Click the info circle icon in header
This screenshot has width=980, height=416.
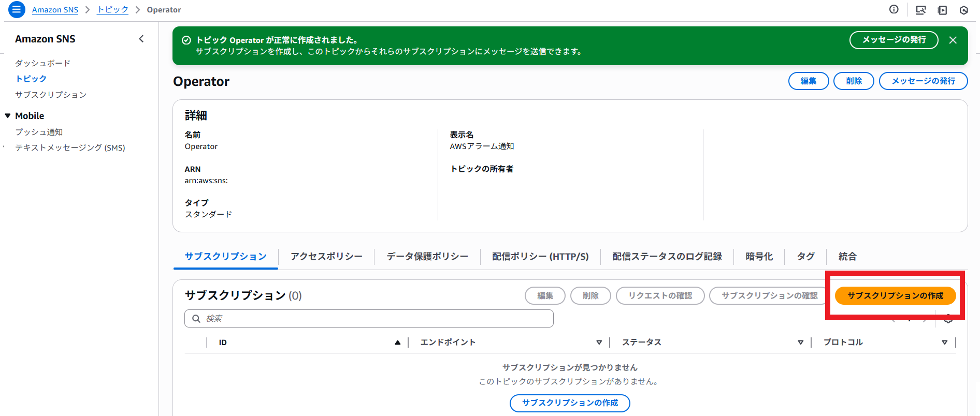[893, 9]
